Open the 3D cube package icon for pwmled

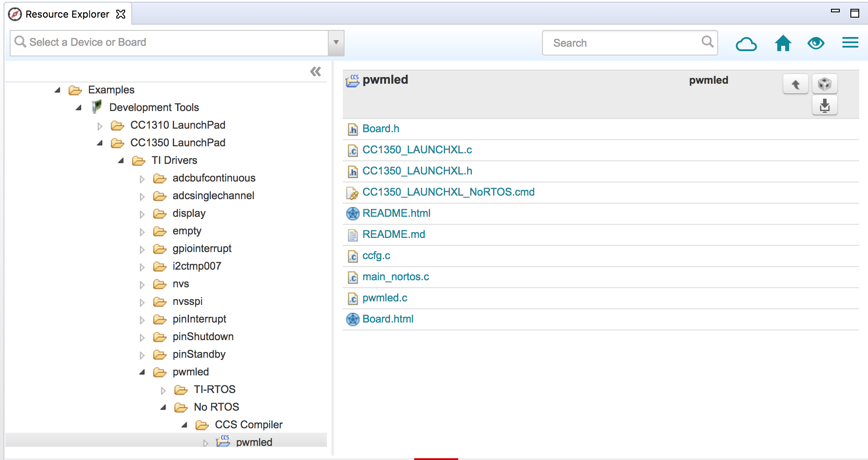(824, 84)
